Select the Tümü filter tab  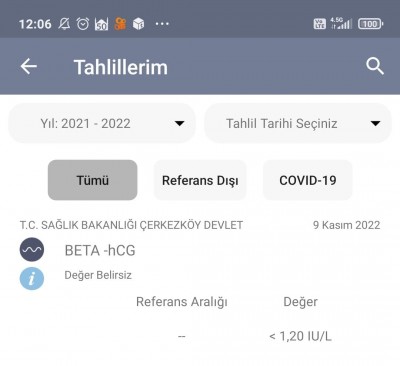click(93, 180)
